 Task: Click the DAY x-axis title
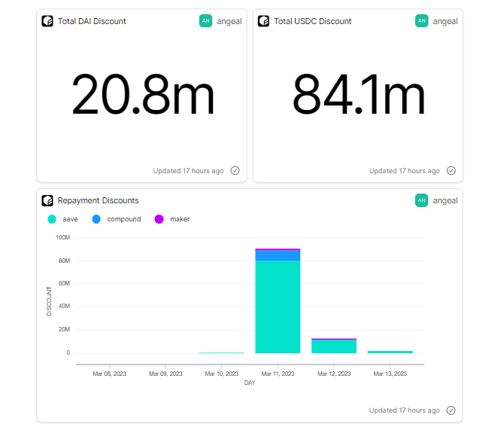click(250, 383)
